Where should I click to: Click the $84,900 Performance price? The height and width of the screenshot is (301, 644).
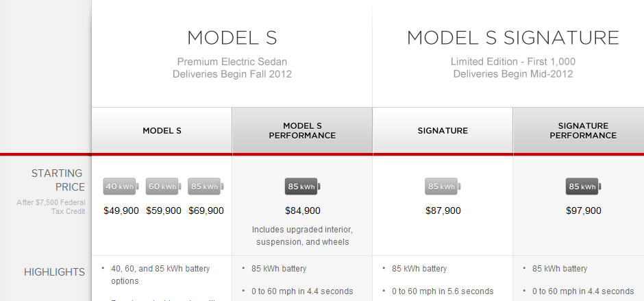[303, 211]
